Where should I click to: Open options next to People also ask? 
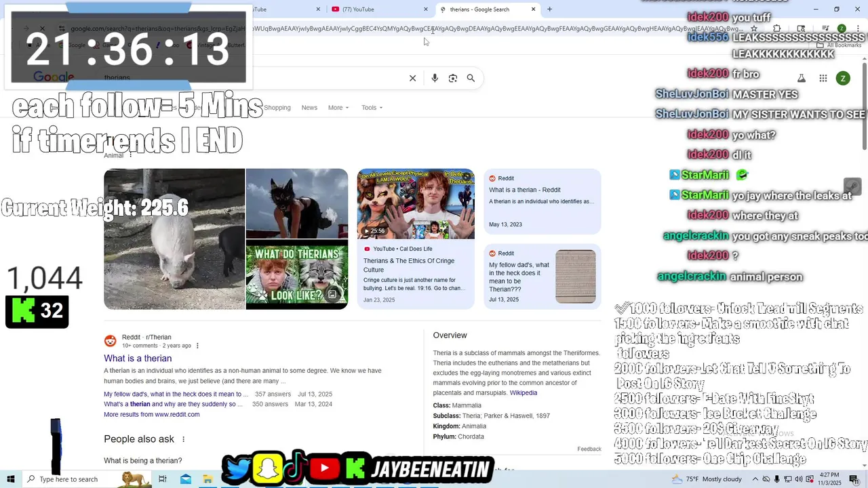pos(183,439)
